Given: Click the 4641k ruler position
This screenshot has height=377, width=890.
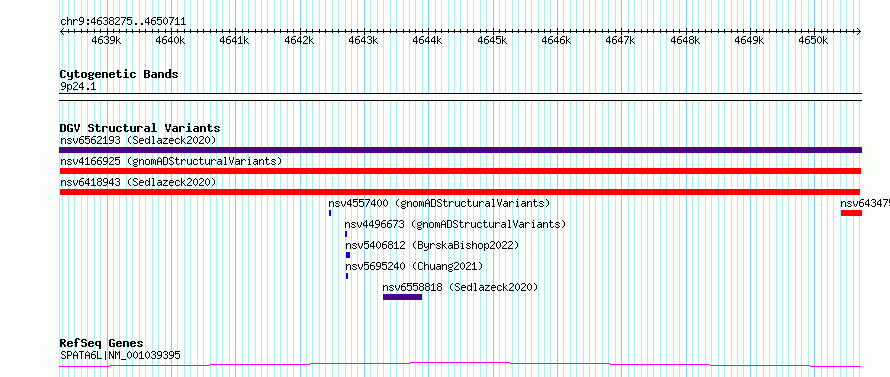Looking at the screenshot, I should click(x=234, y=41).
